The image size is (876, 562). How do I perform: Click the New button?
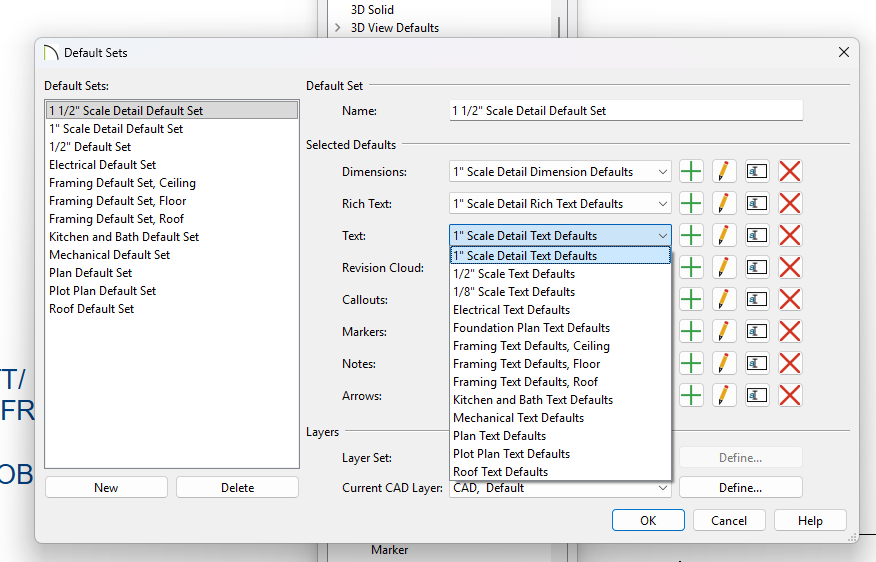(x=106, y=488)
